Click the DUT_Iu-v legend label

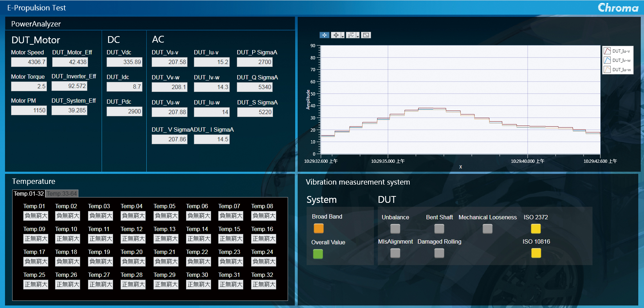tap(621, 51)
